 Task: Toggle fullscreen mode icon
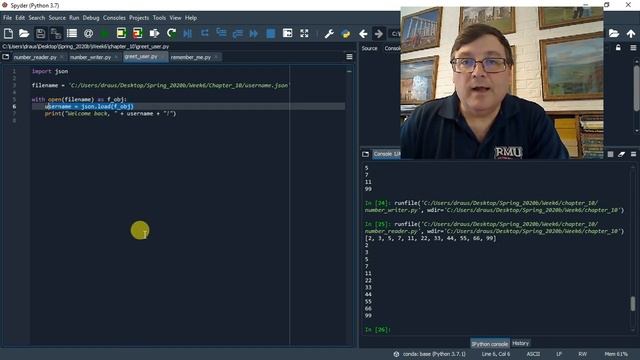(x=304, y=33)
